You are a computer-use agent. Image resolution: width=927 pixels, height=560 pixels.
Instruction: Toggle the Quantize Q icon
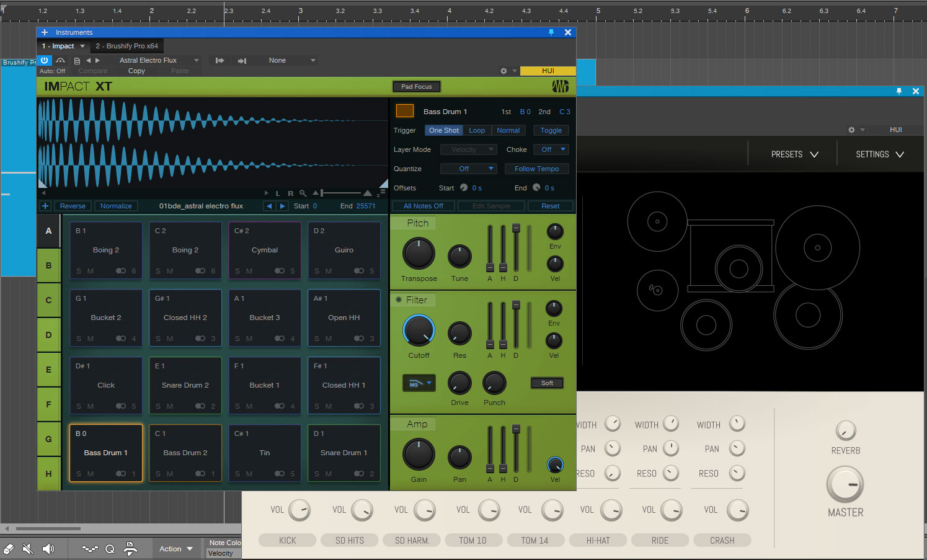[x=110, y=549]
